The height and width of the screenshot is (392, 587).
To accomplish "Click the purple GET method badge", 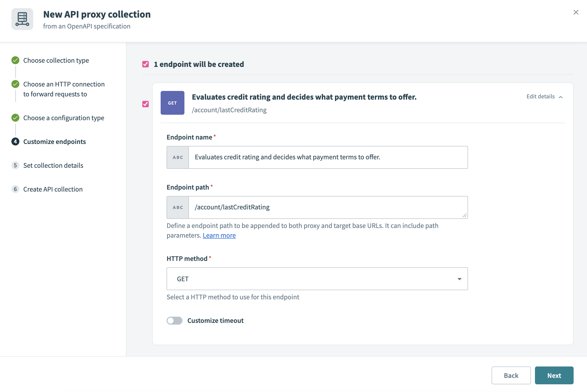I will point(172,103).
